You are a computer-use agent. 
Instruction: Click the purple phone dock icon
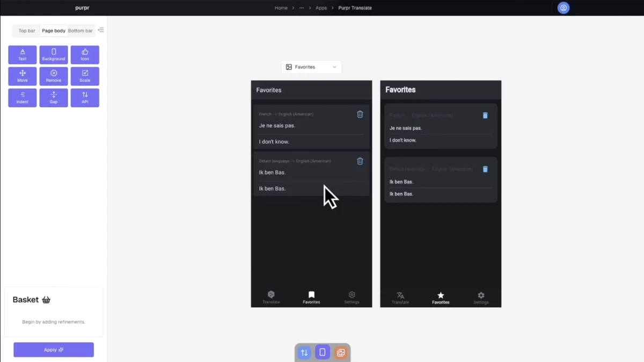pyautogui.click(x=323, y=352)
